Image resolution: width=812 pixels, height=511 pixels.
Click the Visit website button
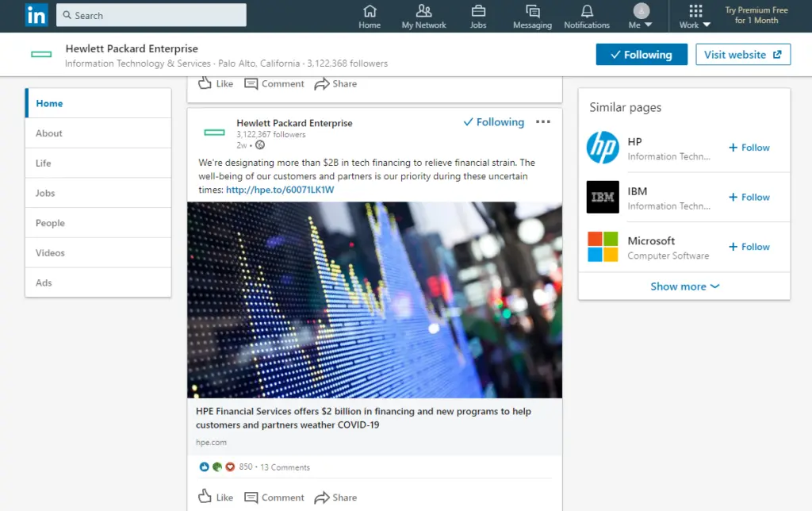pyautogui.click(x=743, y=55)
